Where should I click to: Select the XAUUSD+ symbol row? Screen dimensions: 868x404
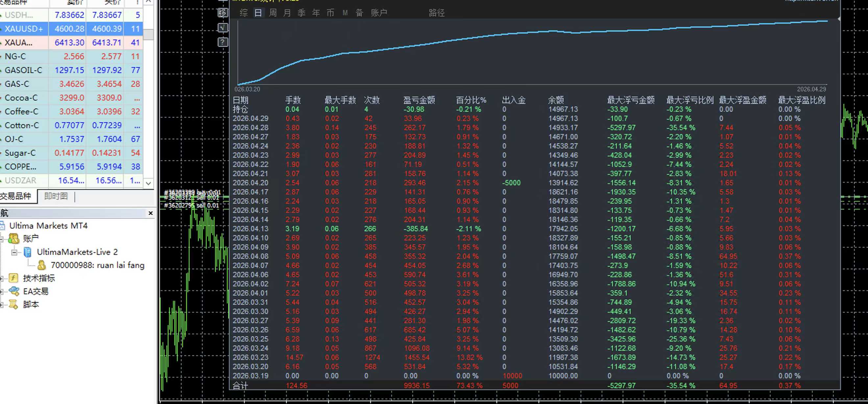[24, 29]
